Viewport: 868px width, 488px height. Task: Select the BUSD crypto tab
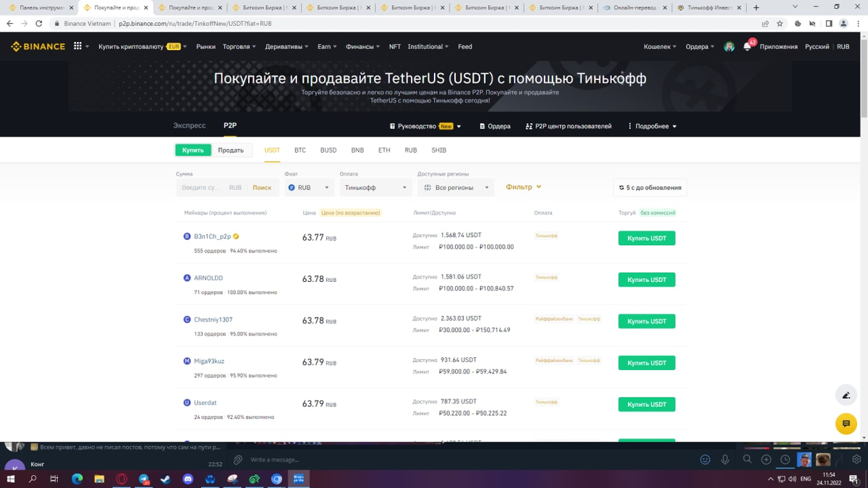[328, 150]
